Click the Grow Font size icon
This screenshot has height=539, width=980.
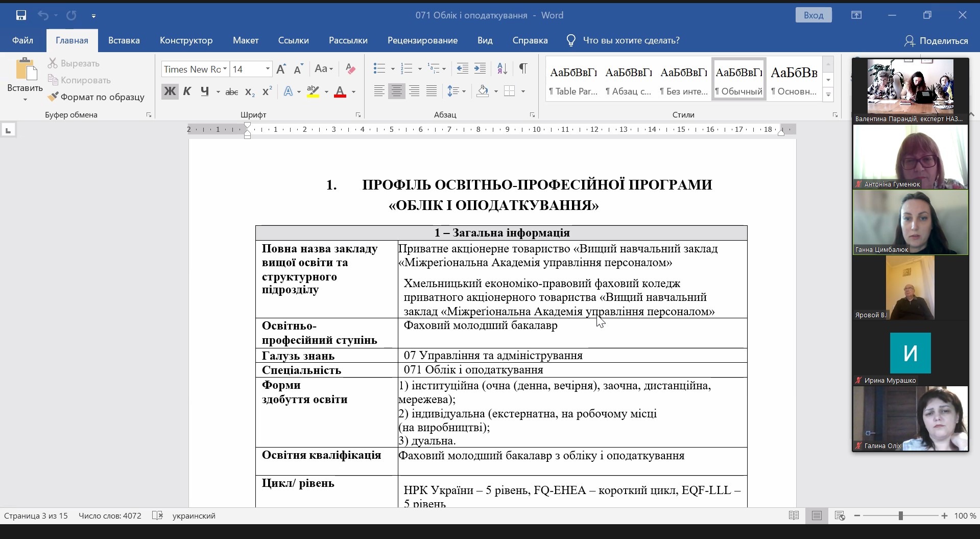[x=281, y=69]
